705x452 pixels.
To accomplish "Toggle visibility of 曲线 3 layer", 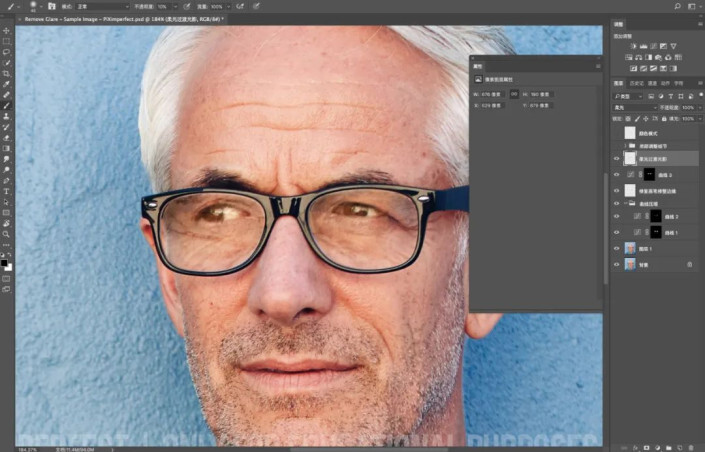I will 616,174.
